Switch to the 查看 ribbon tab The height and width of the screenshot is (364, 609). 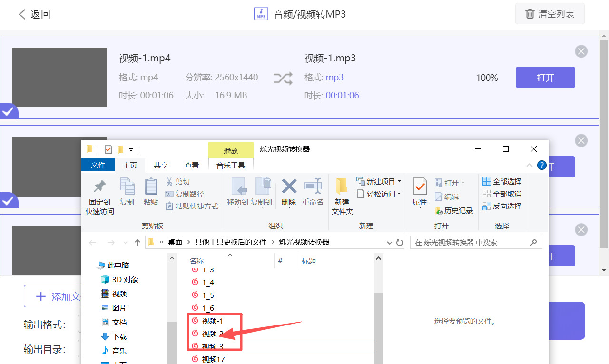click(192, 165)
